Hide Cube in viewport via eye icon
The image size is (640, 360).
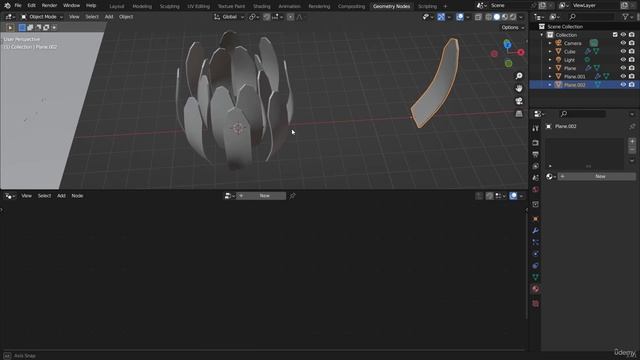click(x=623, y=51)
